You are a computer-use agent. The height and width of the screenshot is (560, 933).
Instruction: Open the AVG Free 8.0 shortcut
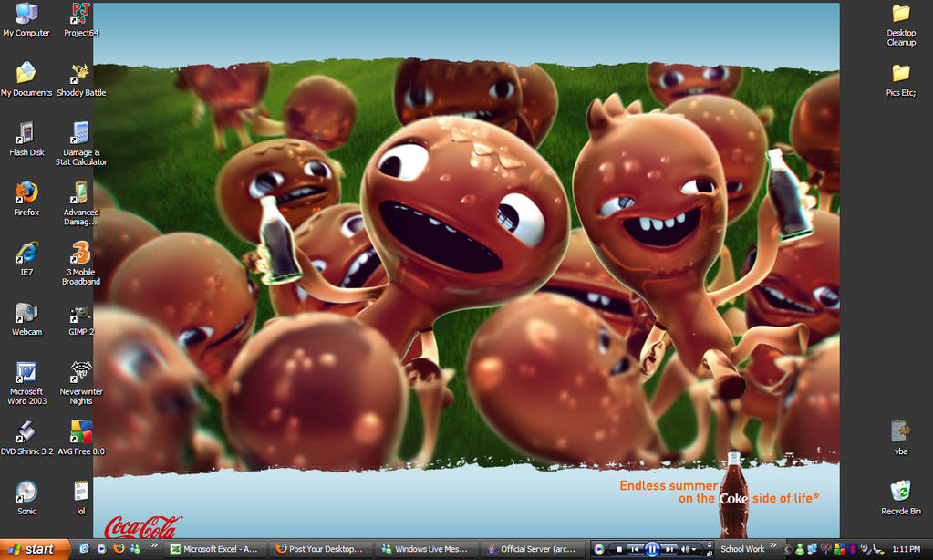[81, 438]
